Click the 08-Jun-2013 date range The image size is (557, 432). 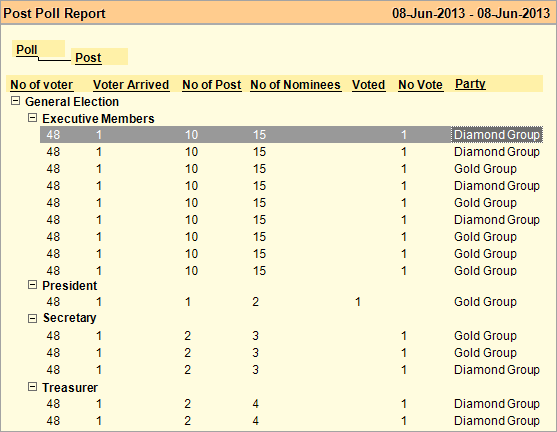[471, 14]
